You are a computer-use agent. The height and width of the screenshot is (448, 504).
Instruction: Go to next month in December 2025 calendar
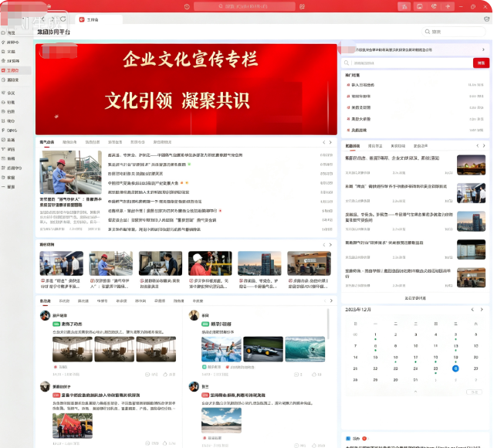(x=482, y=310)
